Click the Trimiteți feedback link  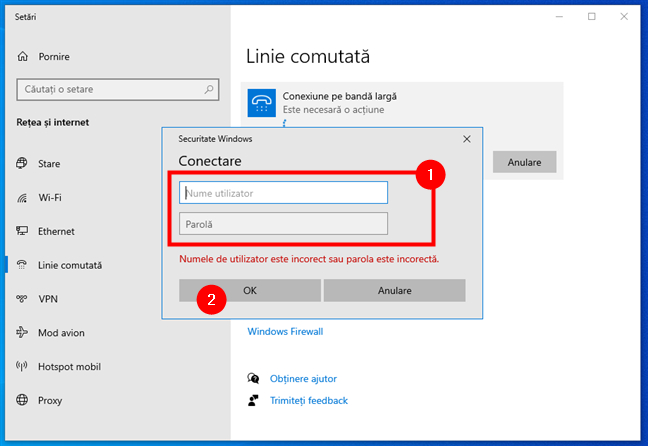tap(308, 400)
